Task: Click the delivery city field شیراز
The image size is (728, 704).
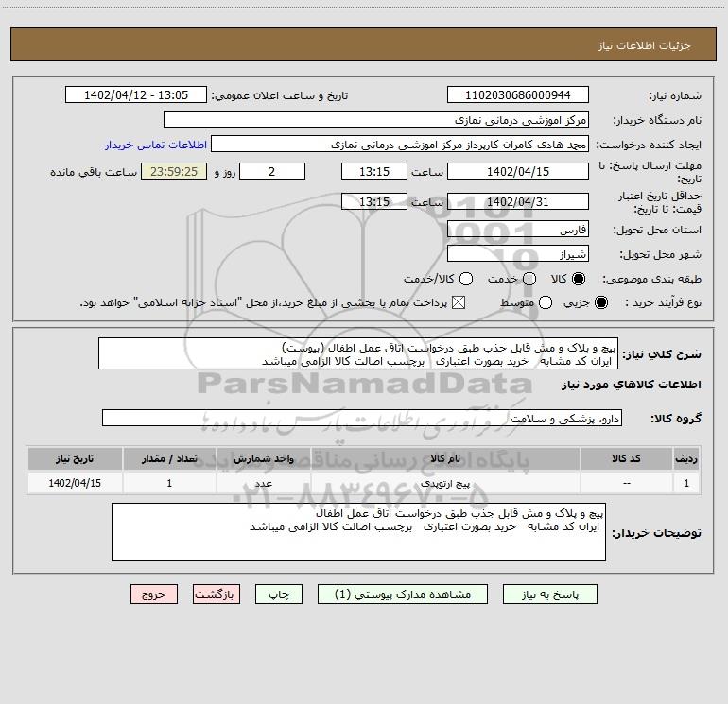Action: (518, 254)
